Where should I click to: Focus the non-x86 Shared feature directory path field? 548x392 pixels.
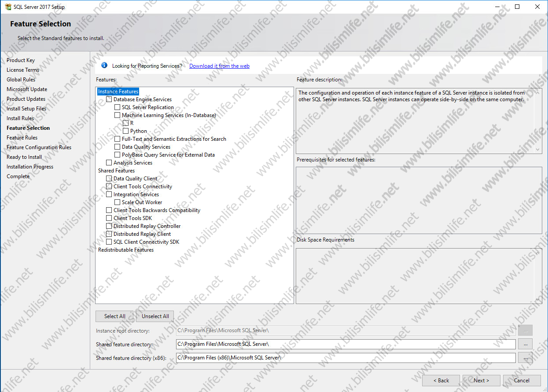pos(346,344)
